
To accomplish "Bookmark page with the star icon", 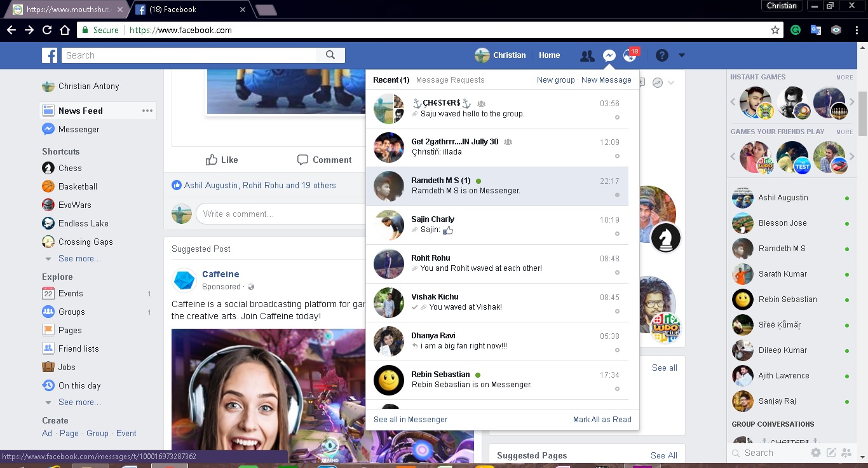I will tap(775, 30).
